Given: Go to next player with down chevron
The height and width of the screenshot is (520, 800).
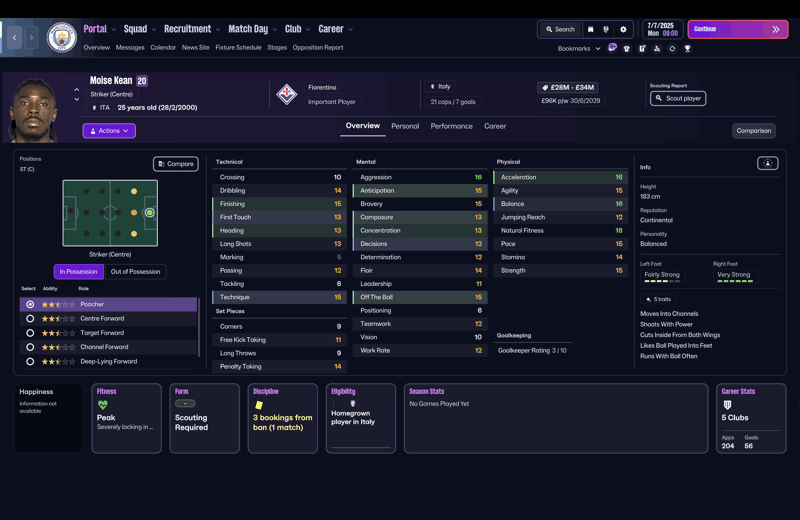Looking at the screenshot, I should point(77,99).
